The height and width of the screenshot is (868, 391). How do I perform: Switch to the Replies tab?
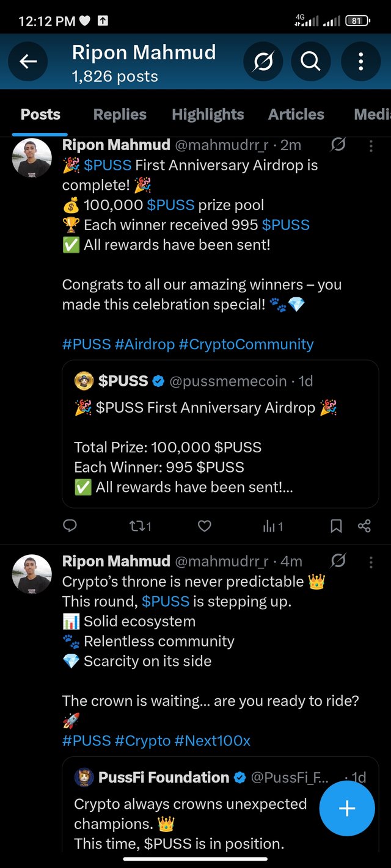point(120,114)
